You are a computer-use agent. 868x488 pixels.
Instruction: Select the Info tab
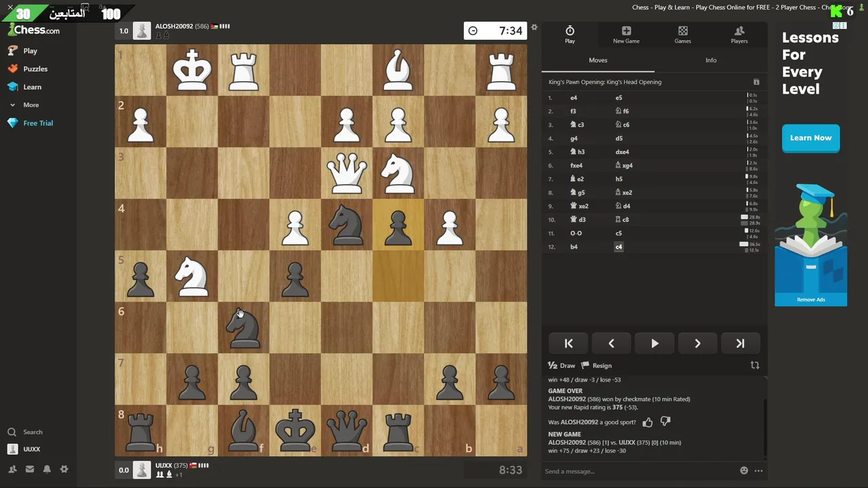pyautogui.click(x=711, y=60)
